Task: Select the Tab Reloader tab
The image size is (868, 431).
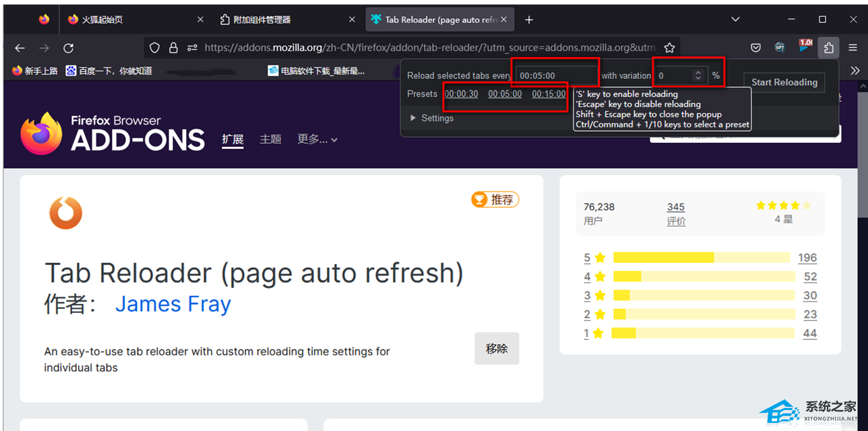Action: 441,20
